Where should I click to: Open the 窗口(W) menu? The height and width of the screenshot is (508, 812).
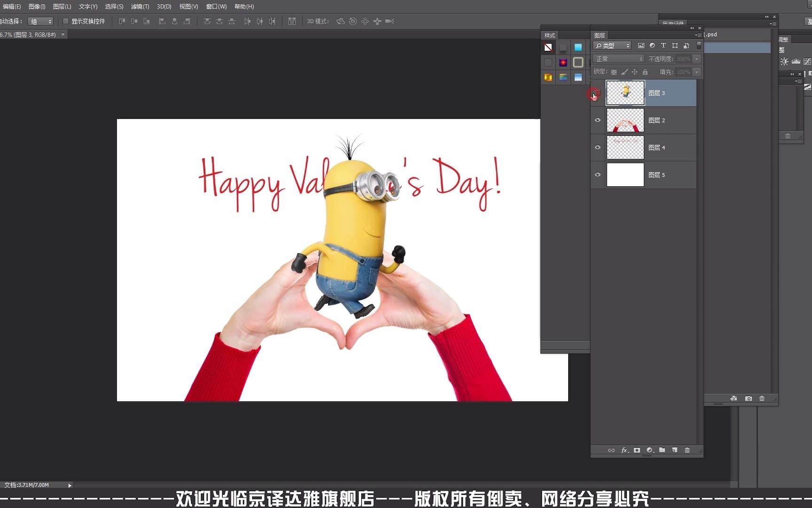[x=216, y=7]
